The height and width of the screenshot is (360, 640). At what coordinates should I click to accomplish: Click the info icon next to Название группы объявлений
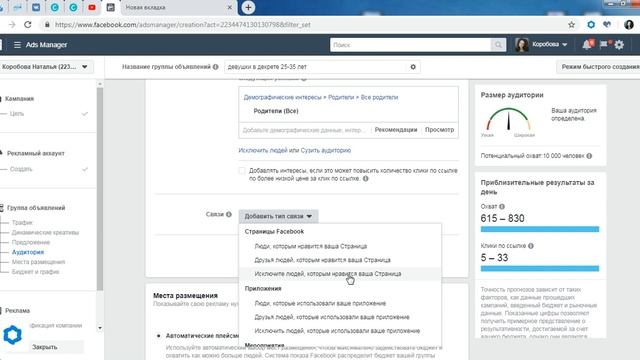(216, 67)
